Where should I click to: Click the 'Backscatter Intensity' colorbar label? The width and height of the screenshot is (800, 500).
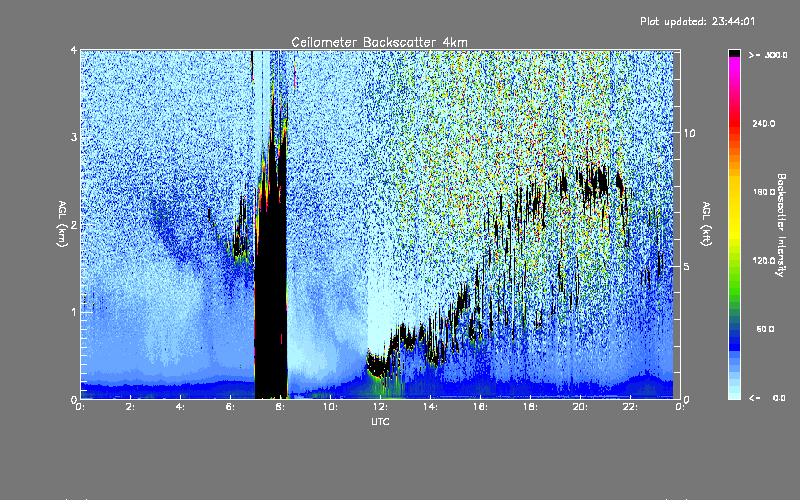tap(781, 225)
